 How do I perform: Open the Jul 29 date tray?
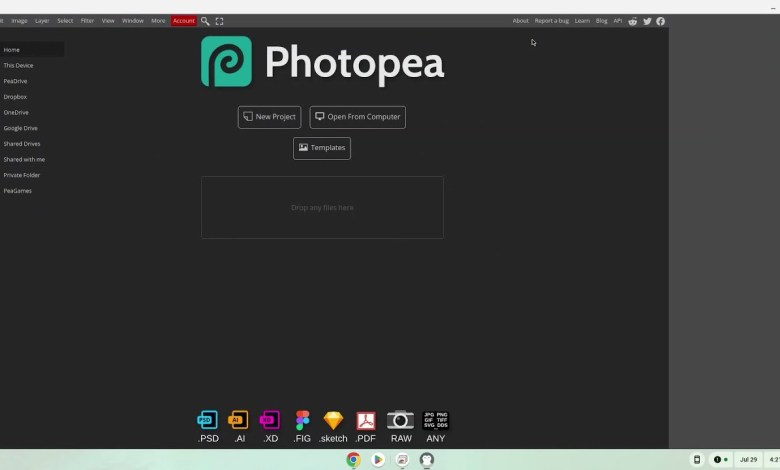[748, 460]
